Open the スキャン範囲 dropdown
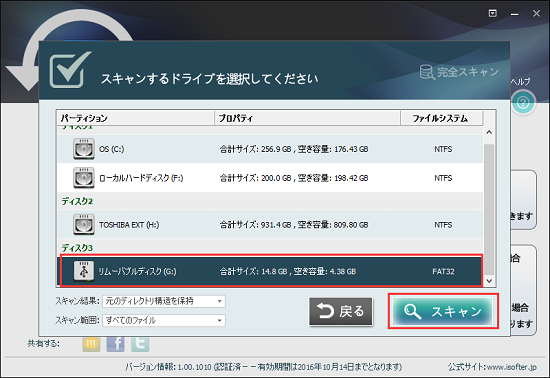The width and height of the screenshot is (550, 378). (164, 320)
